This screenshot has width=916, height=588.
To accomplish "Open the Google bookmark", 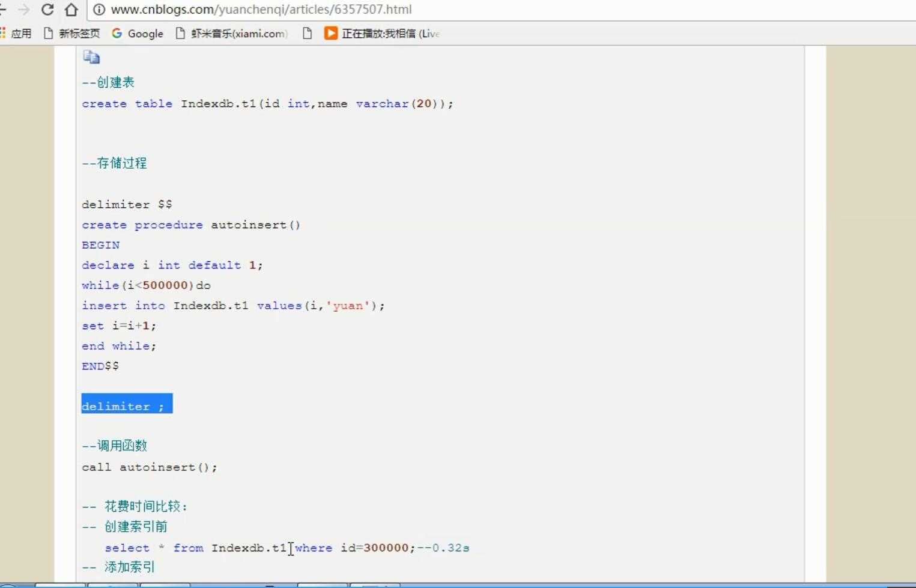I will [138, 34].
